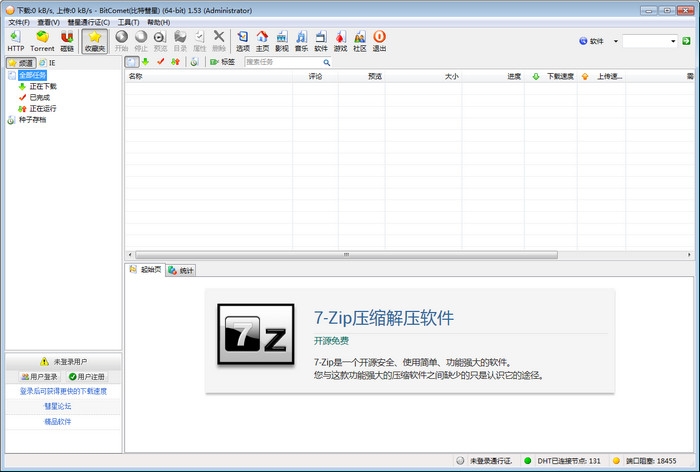Open the Software (软件) toolbar icon
This screenshot has width=700, height=472.
pos(321,41)
